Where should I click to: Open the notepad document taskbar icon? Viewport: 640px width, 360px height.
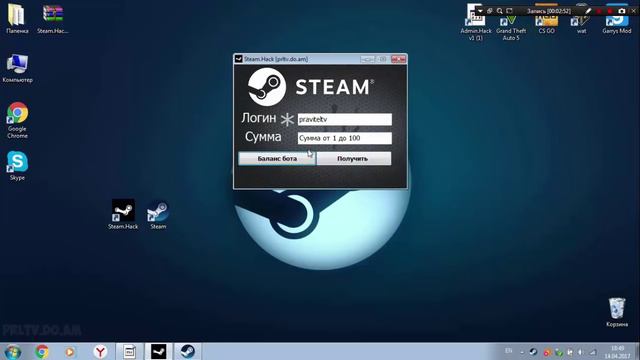pos(129,351)
